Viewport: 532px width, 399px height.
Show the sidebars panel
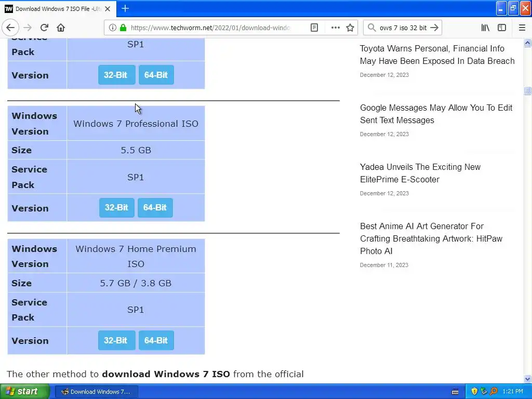point(502,28)
